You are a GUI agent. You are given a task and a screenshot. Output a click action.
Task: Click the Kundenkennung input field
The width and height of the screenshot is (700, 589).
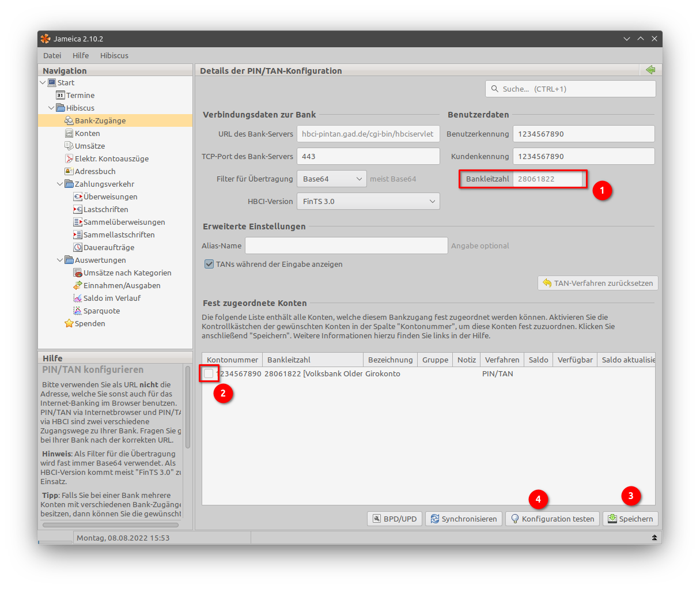pyautogui.click(x=584, y=156)
